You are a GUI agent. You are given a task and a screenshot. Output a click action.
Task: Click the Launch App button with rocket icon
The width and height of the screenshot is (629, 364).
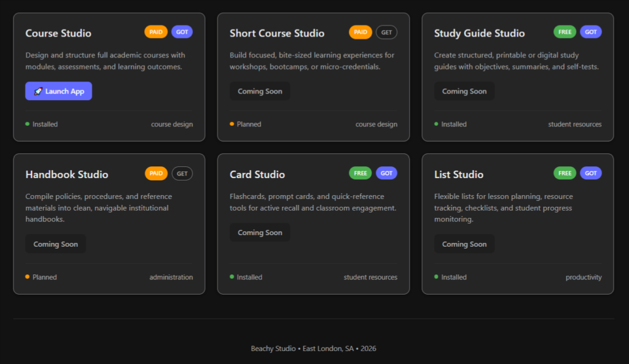pyautogui.click(x=58, y=91)
